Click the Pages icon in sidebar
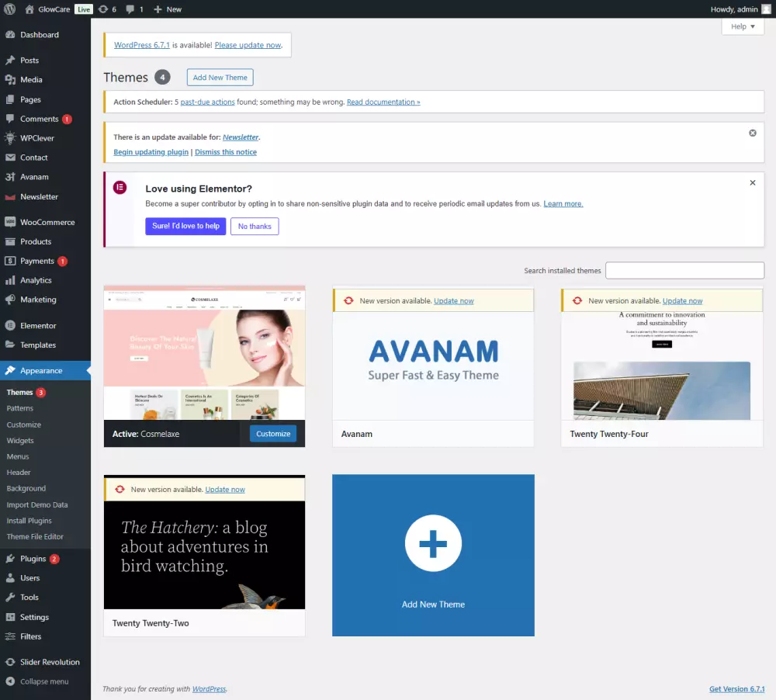The height and width of the screenshot is (700, 776). coord(10,99)
